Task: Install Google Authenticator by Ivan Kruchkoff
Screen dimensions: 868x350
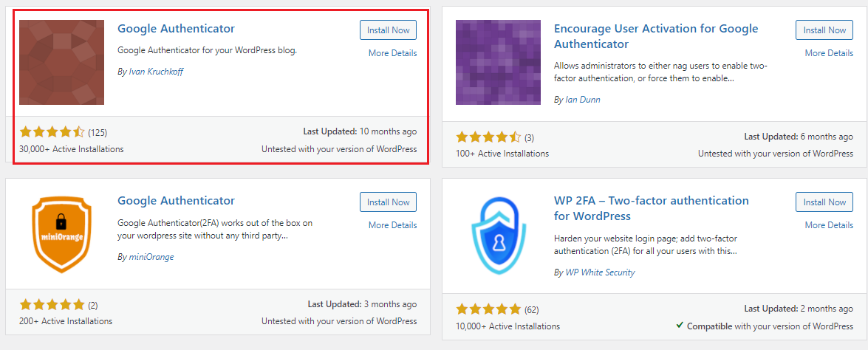Action: (388, 30)
